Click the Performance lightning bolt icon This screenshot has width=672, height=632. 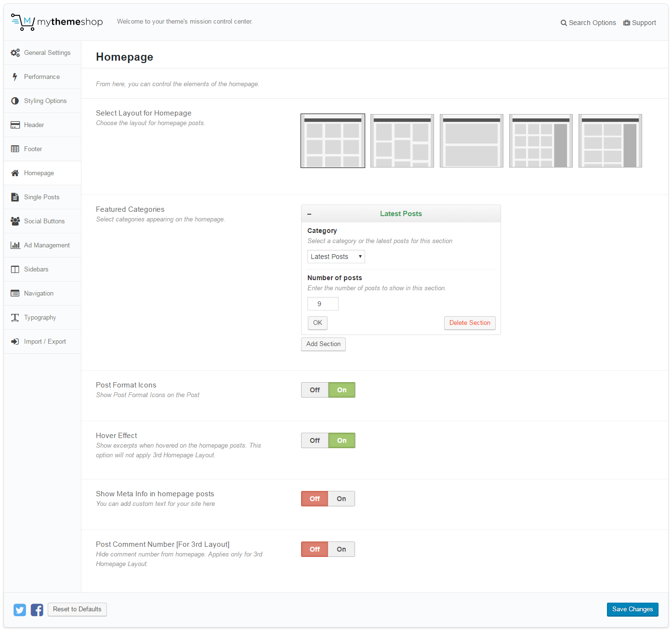15,77
